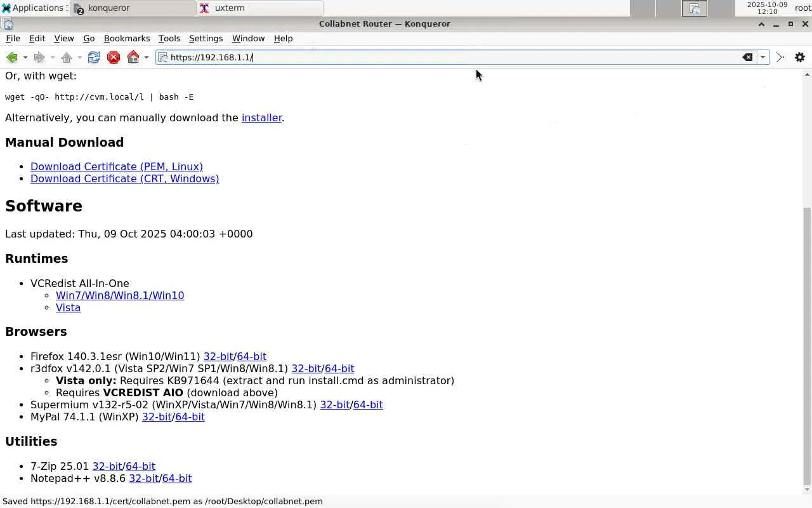Open the up-level dropdown arrow
The image size is (812, 508).
coord(79,58)
